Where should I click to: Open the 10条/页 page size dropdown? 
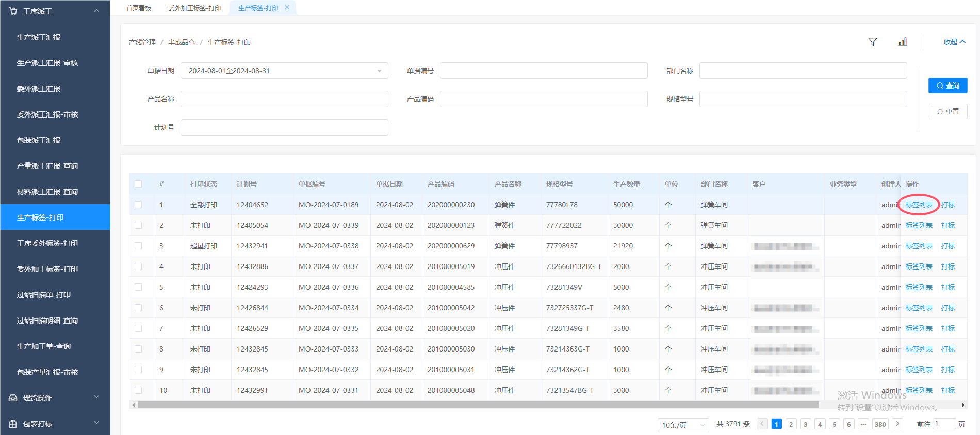pos(683,425)
